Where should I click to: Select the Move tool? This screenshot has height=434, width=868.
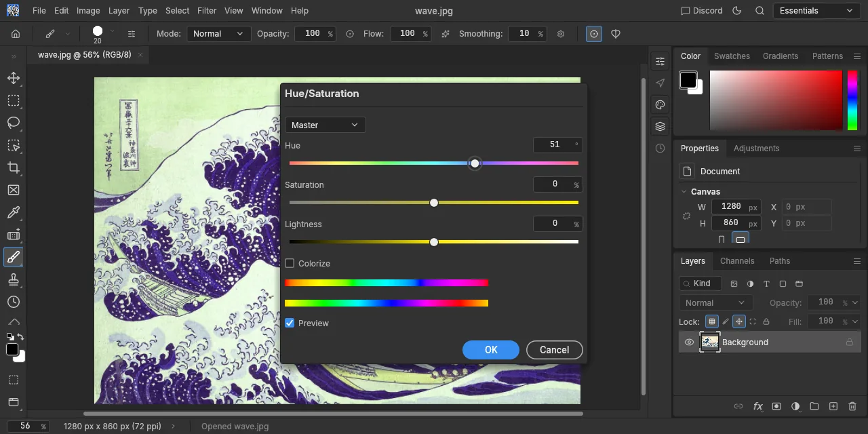[x=14, y=78]
